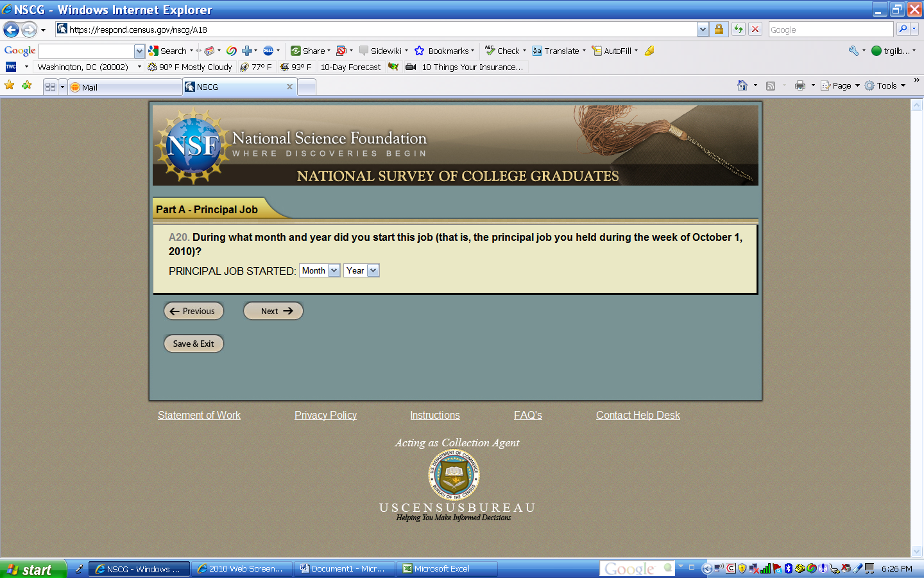Open Contact Help Desk link

tap(638, 416)
